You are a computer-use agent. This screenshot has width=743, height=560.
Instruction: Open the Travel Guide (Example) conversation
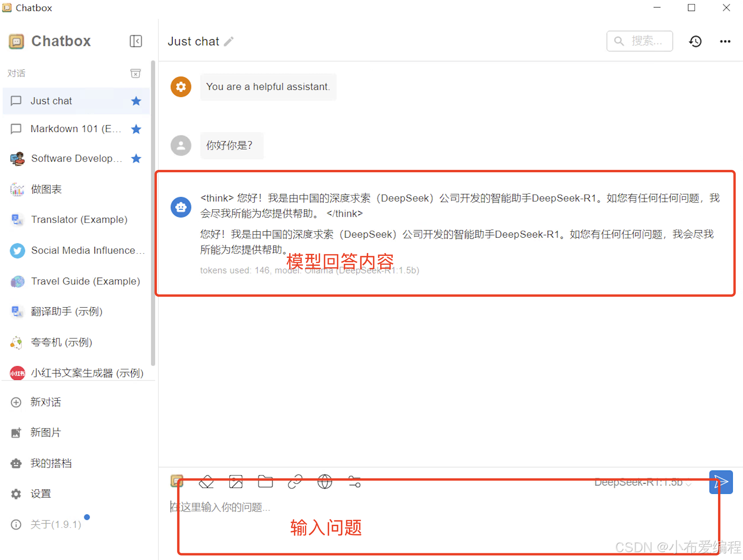76,281
